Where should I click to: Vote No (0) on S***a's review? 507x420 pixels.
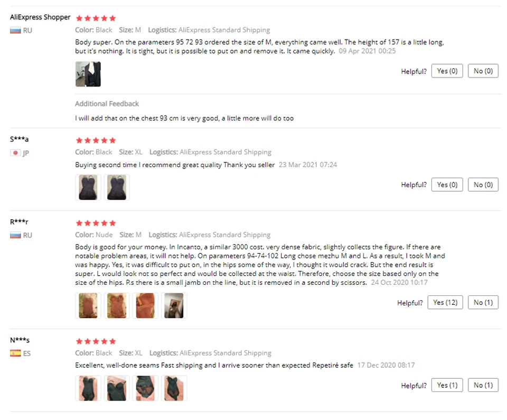tap(483, 184)
